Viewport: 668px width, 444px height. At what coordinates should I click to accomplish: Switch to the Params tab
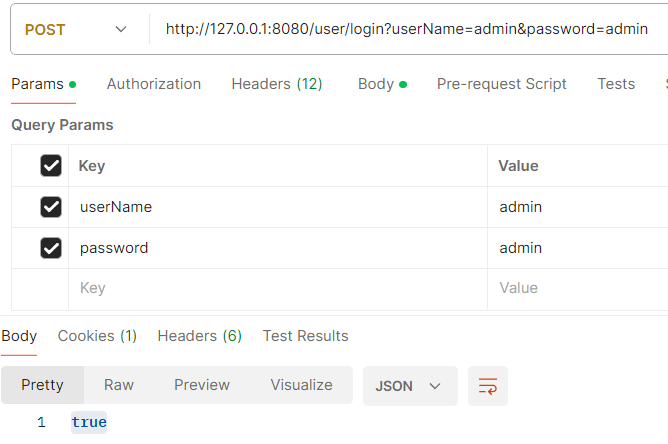(43, 84)
